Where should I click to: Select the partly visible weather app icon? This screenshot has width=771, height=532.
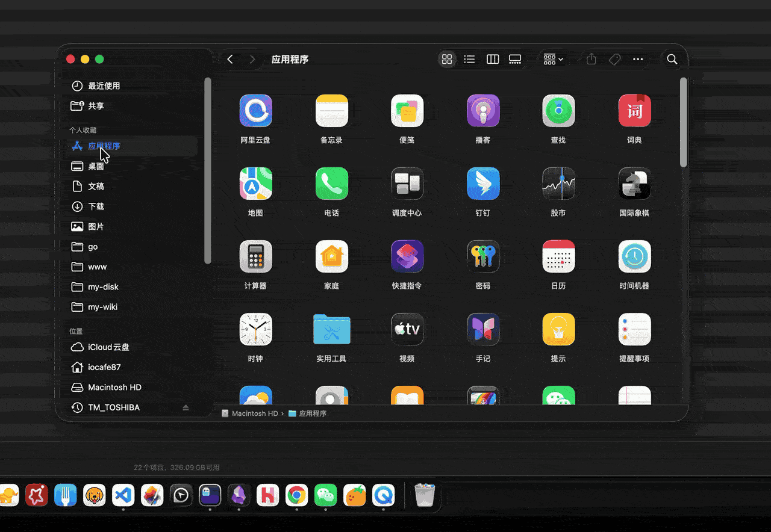tap(255, 395)
